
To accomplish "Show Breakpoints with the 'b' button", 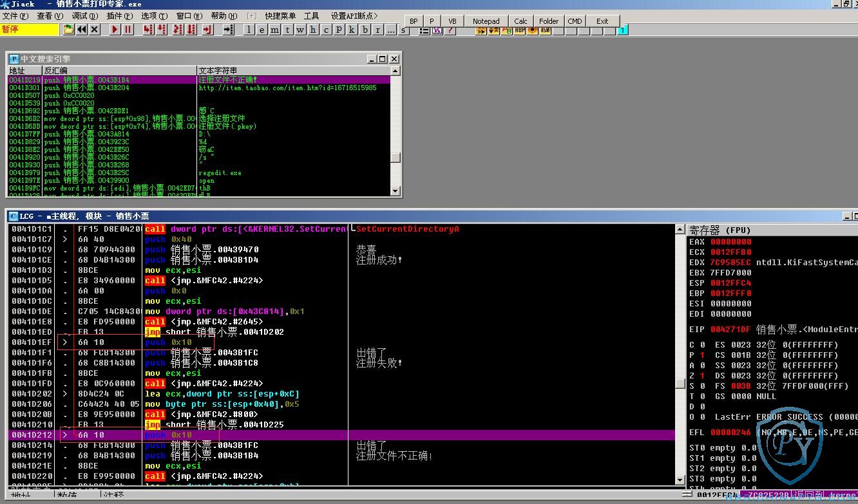I will [365, 30].
